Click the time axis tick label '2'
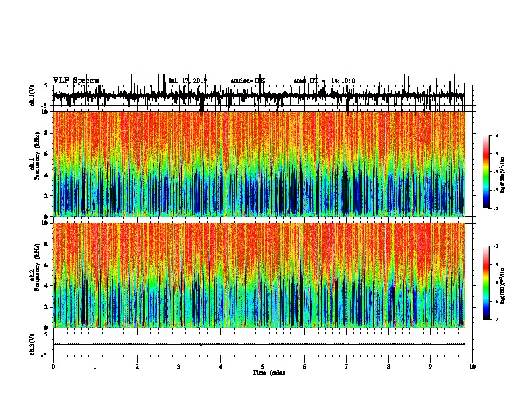The height and width of the screenshot is (411, 532). (x=137, y=367)
